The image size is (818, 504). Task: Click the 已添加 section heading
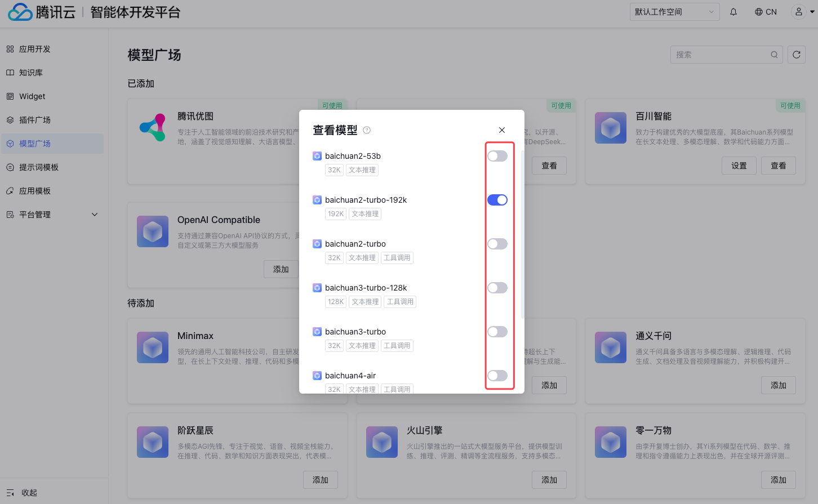[x=141, y=83]
